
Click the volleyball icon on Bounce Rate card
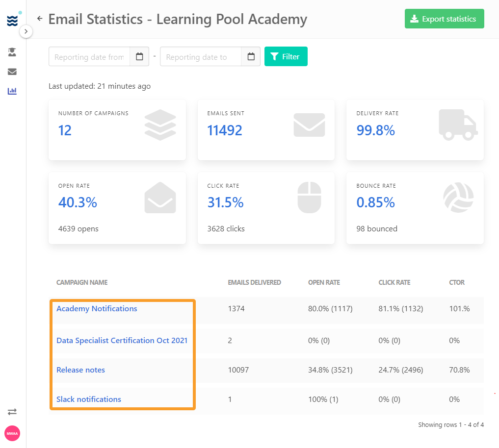pos(458,198)
